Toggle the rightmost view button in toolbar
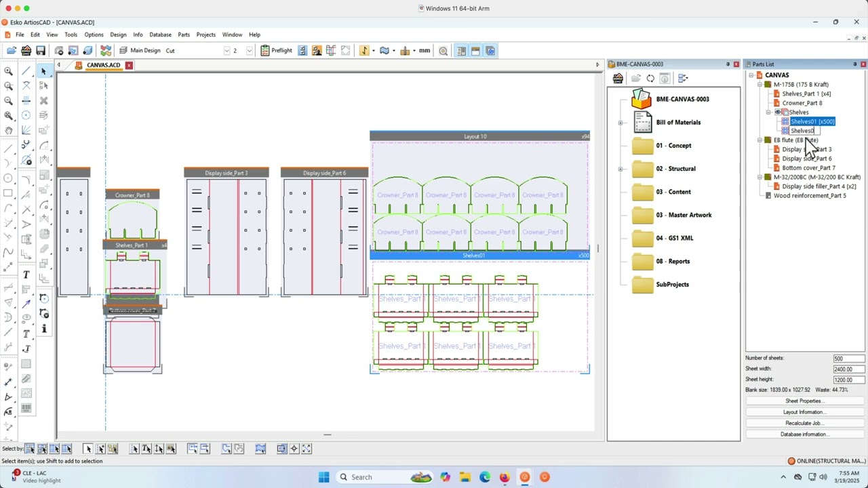Viewport: 868px width, 488px height. tap(490, 51)
